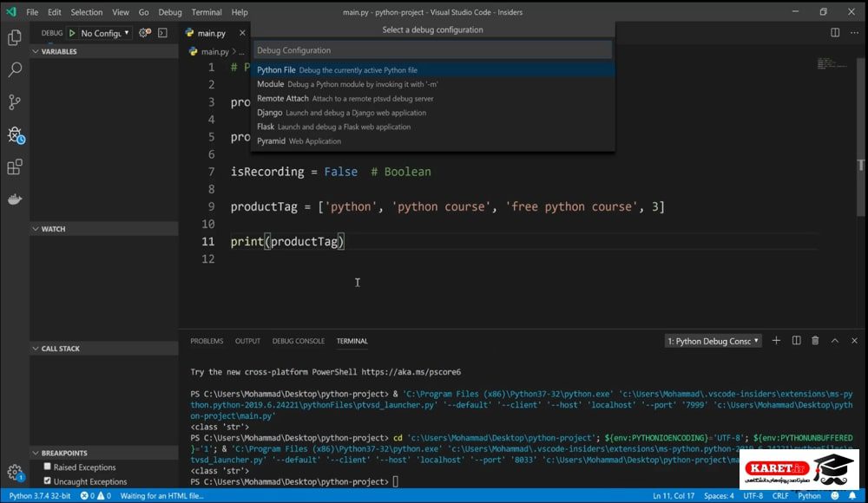Open the Docker view icon
868x503 pixels.
[x=15, y=199]
